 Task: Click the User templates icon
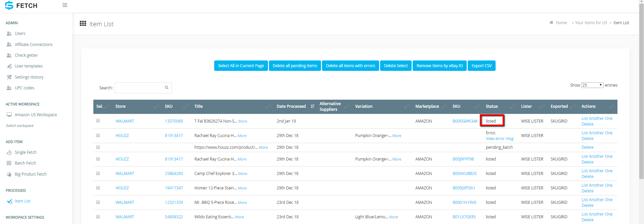point(9,66)
